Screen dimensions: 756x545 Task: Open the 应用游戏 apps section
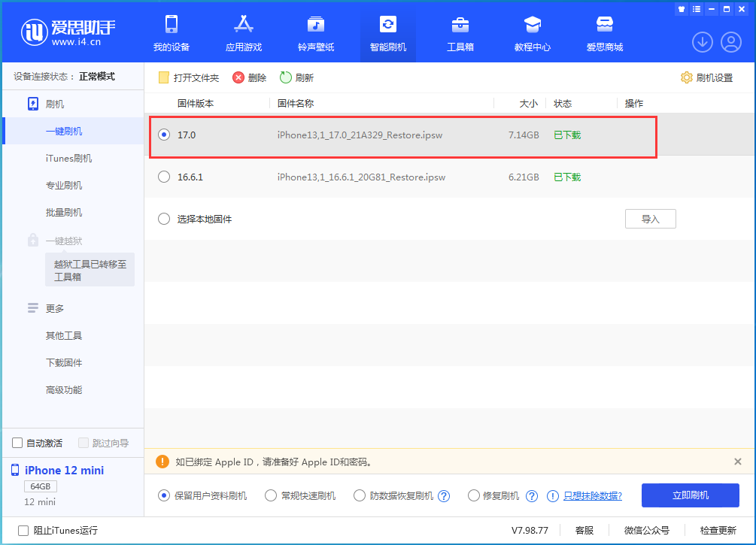pyautogui.click(x=244, y=33)
